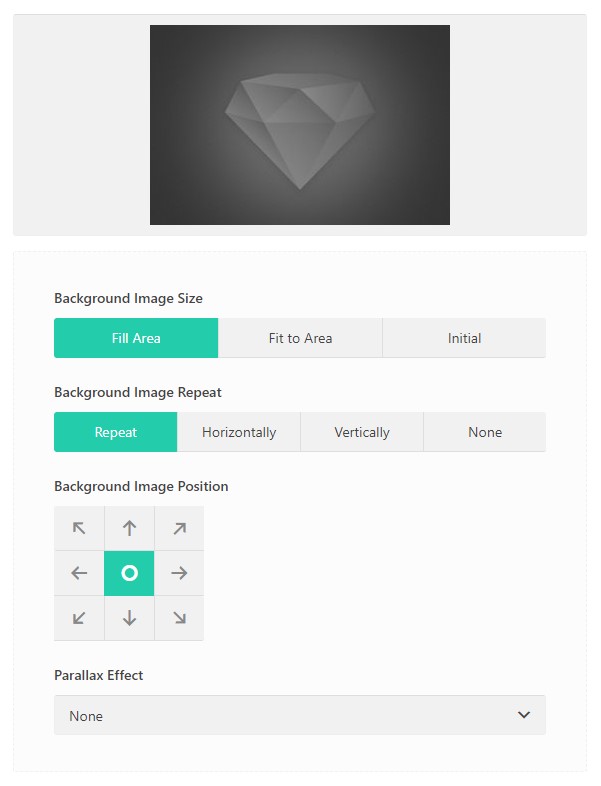Set background position to bottom right arrow
Screen dimensions: 601x786
[179, 618]
